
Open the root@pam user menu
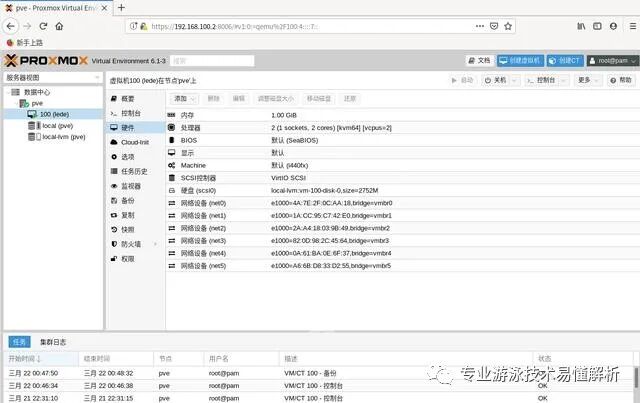tap(610, 60)
